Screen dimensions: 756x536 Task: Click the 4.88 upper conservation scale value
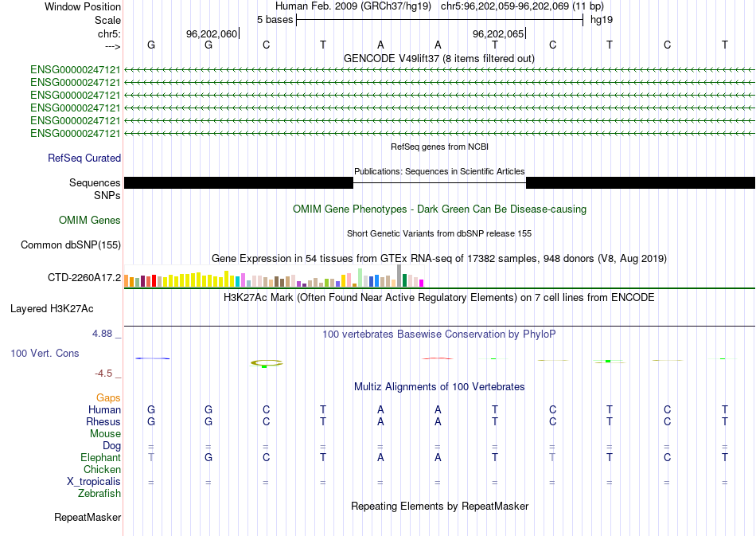pos(102,334)
